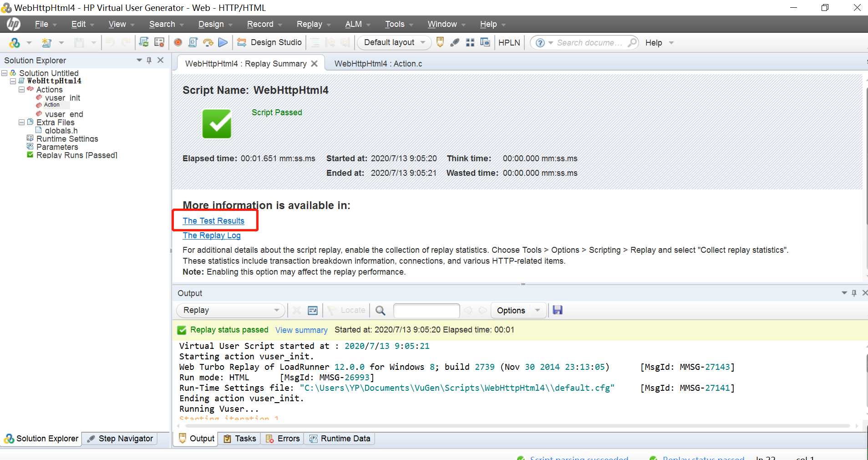Collapse the WebHttpHtml4 script node
868x460 pixels.
[13, 81]
